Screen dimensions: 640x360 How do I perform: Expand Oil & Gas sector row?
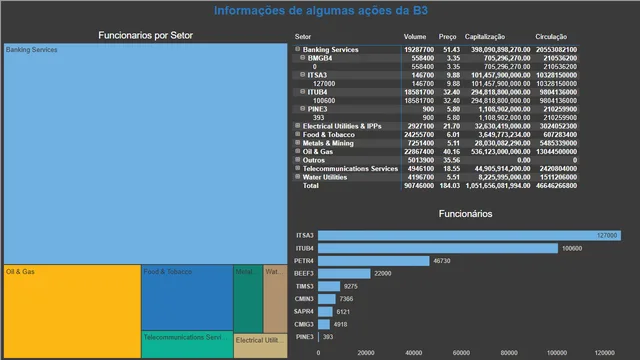click(298, 151)
